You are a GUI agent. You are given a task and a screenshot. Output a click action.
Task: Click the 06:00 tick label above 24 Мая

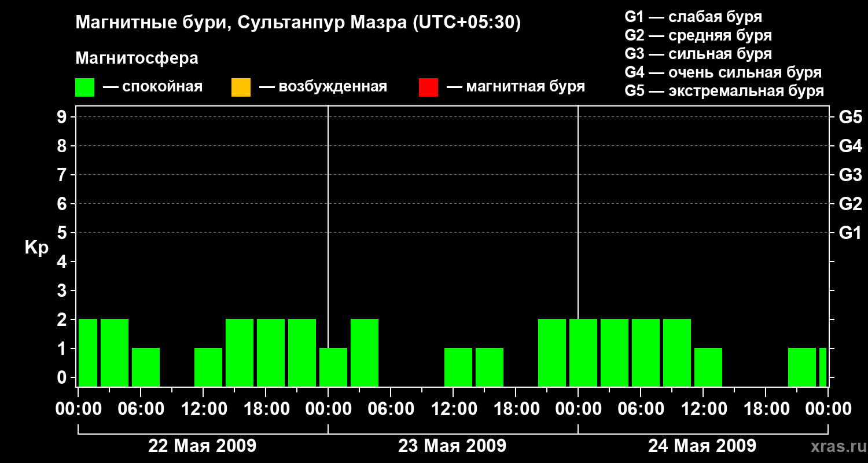(x=641, y=409)
